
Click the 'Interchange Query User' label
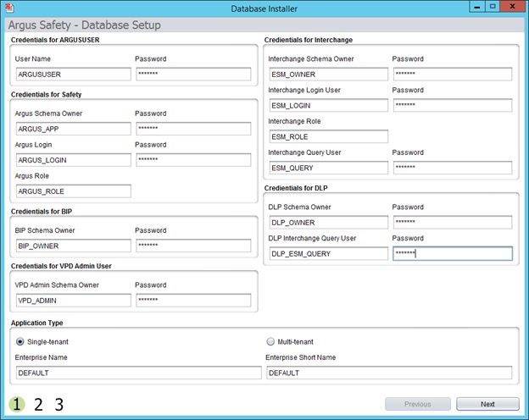point(304,152)
